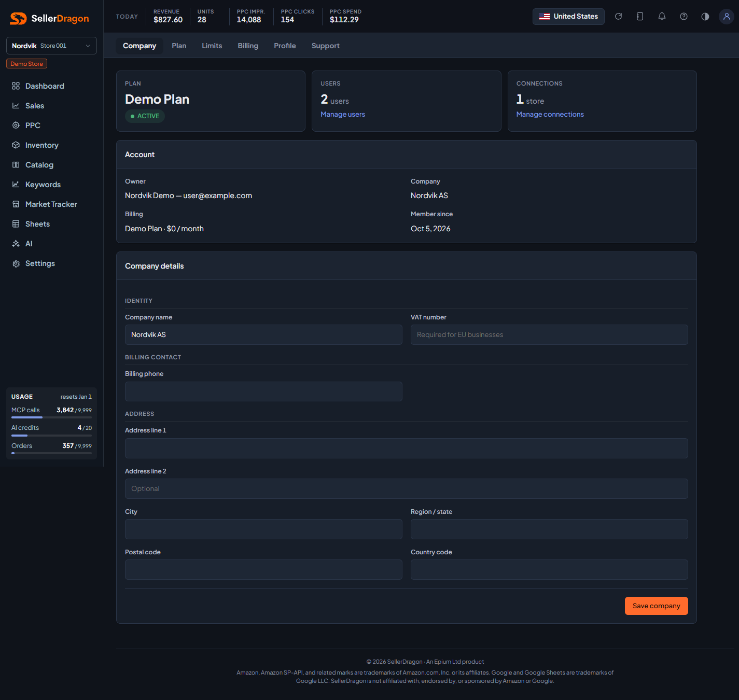Switch to the Limits tab
739x700 pixels.
point(212,46)
